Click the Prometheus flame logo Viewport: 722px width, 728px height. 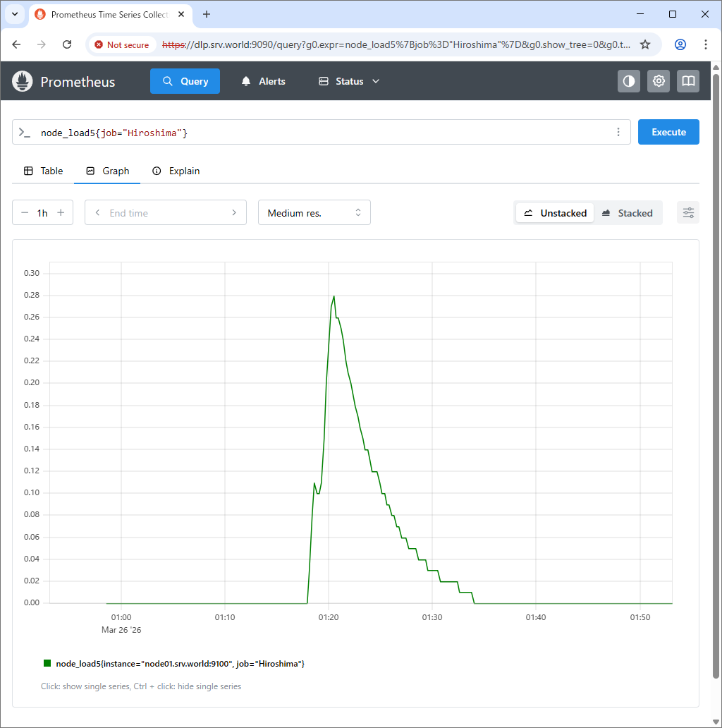[23, 81]
